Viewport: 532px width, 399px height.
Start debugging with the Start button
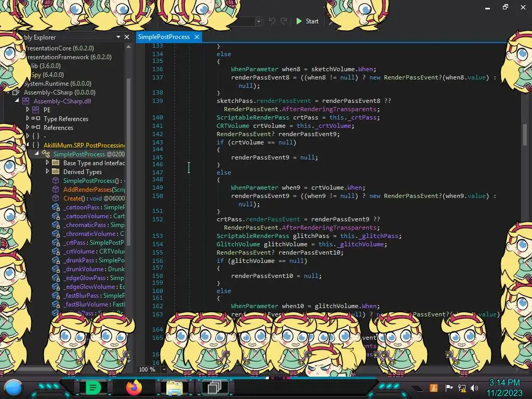coord(307,21)
